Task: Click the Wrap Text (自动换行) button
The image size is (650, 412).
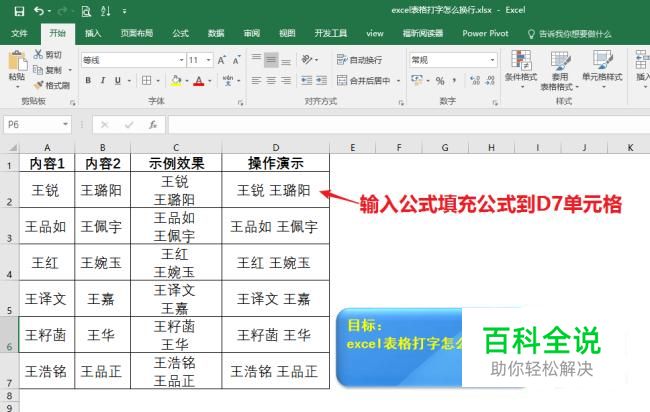Action: 359,60
